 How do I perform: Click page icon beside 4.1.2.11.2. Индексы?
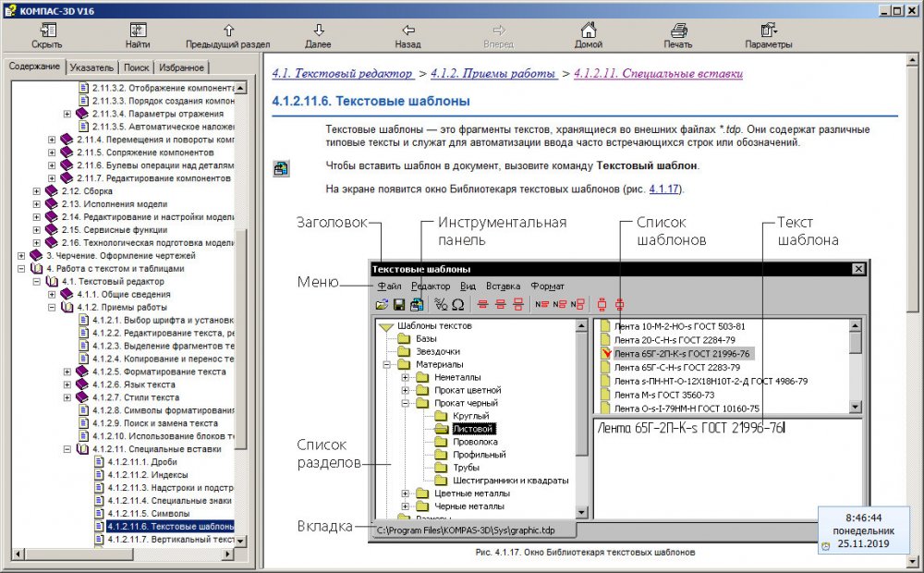pos(100,475)
